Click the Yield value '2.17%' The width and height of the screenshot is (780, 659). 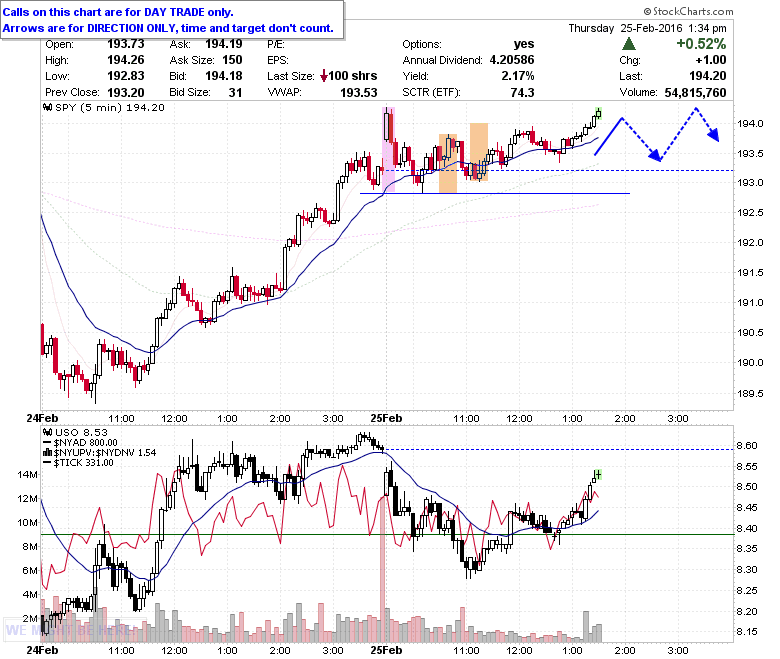[x=518, y=76]
